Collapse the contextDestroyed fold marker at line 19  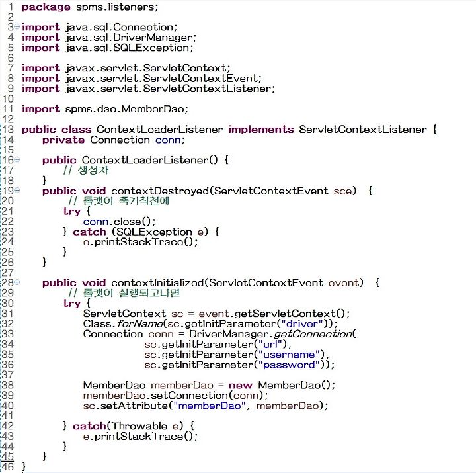click(x=17, y=190)
